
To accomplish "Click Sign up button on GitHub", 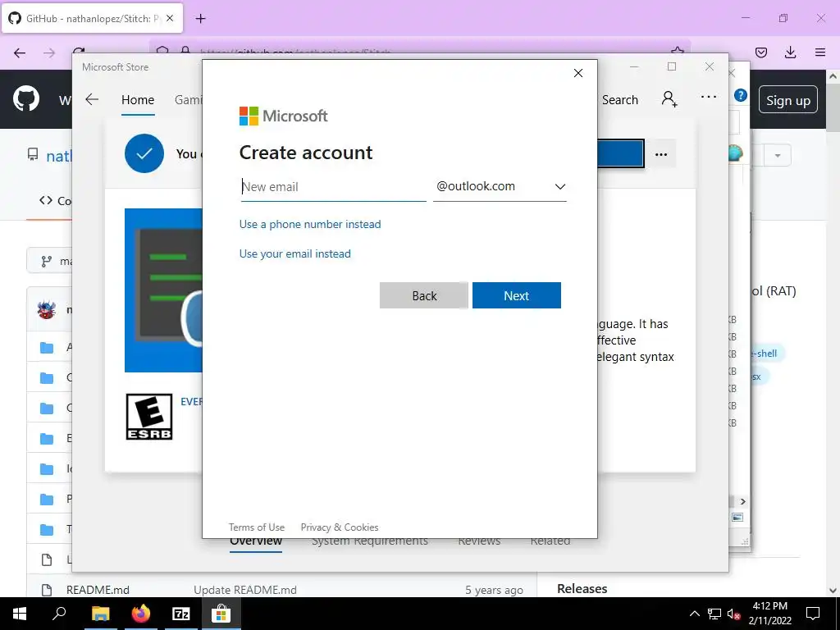I will click(x=788, y=99).
